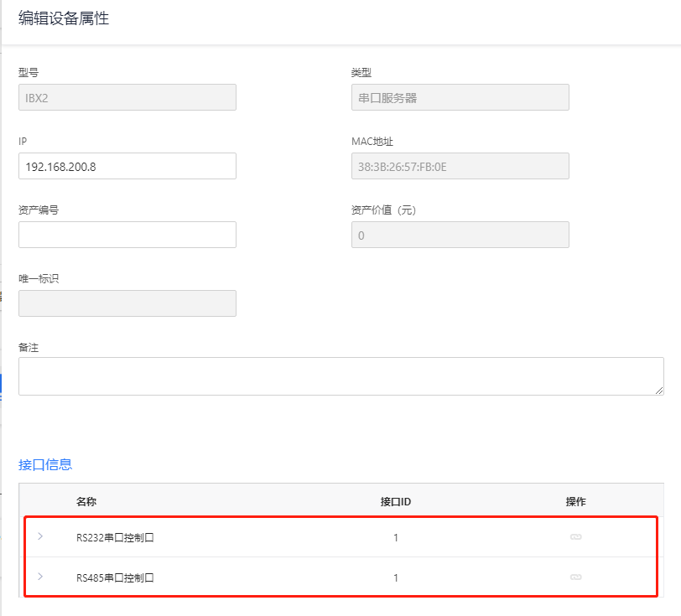
Task: Click the 编辑设备属性 dialog title
Action: (x=64, y=18)
